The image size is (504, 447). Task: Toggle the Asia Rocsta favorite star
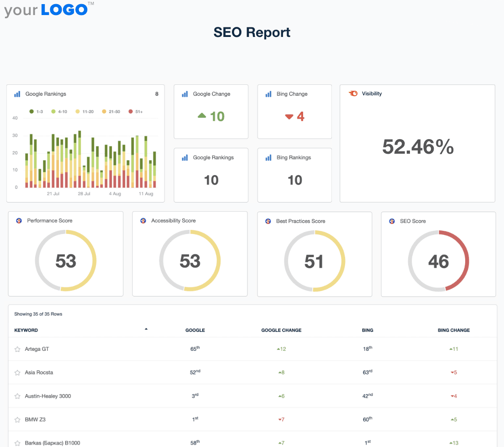click(17, 372)
